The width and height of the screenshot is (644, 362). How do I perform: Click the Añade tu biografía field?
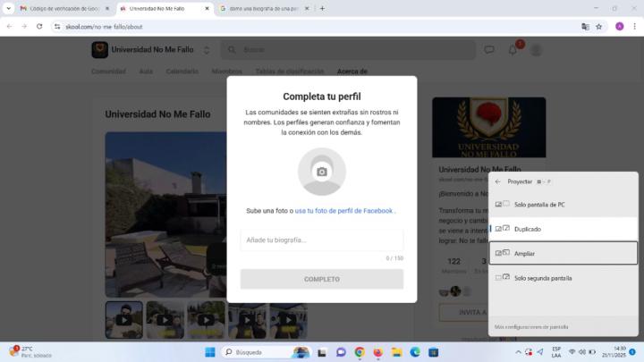tap(322, 240)
